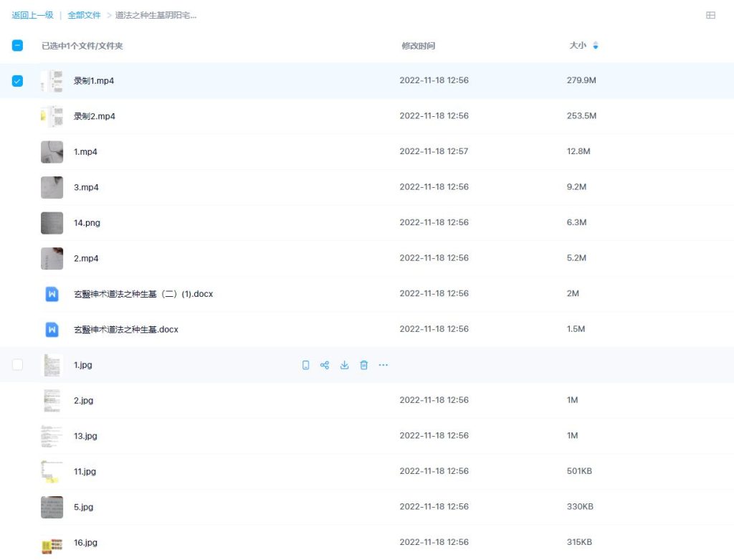This screenshot has height=560, width=734.
Task: Uncheck the checkbox for 录制1.mp4
Action: [18, 81]
